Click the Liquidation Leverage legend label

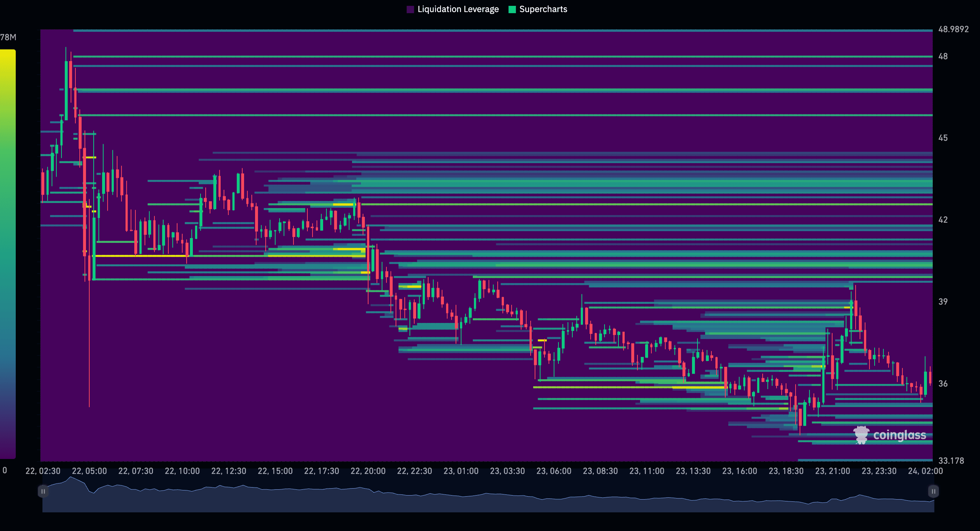(458, 10)
